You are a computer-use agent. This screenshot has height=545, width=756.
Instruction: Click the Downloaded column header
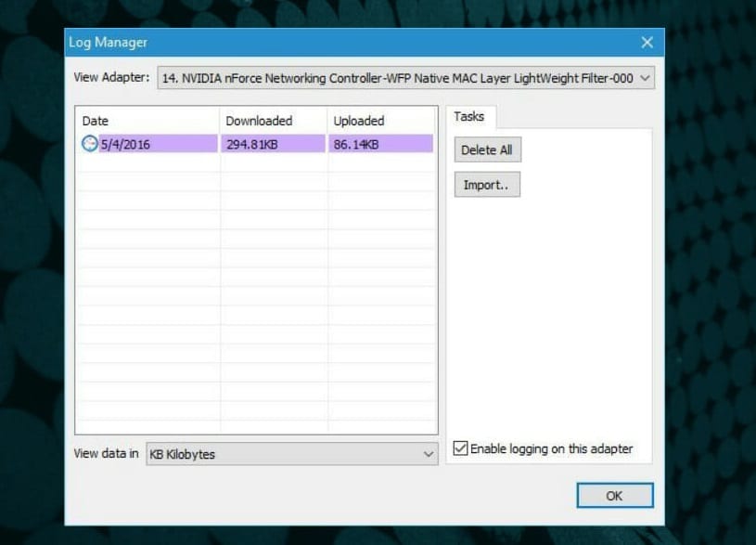273,121
